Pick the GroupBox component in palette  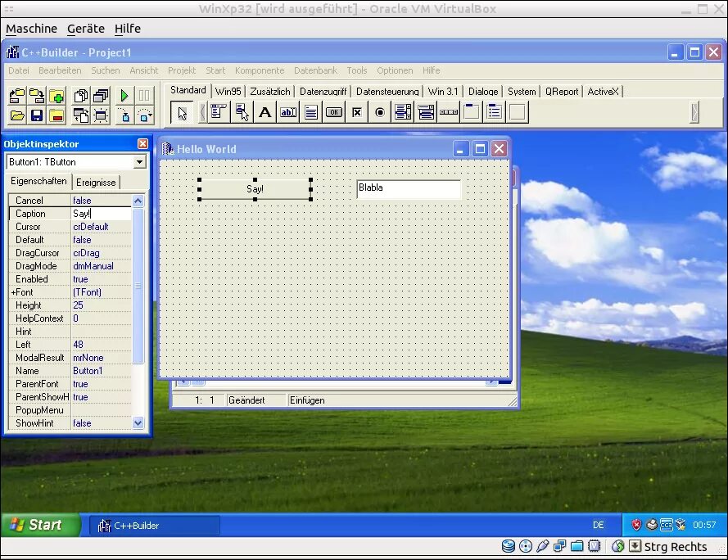471,112
